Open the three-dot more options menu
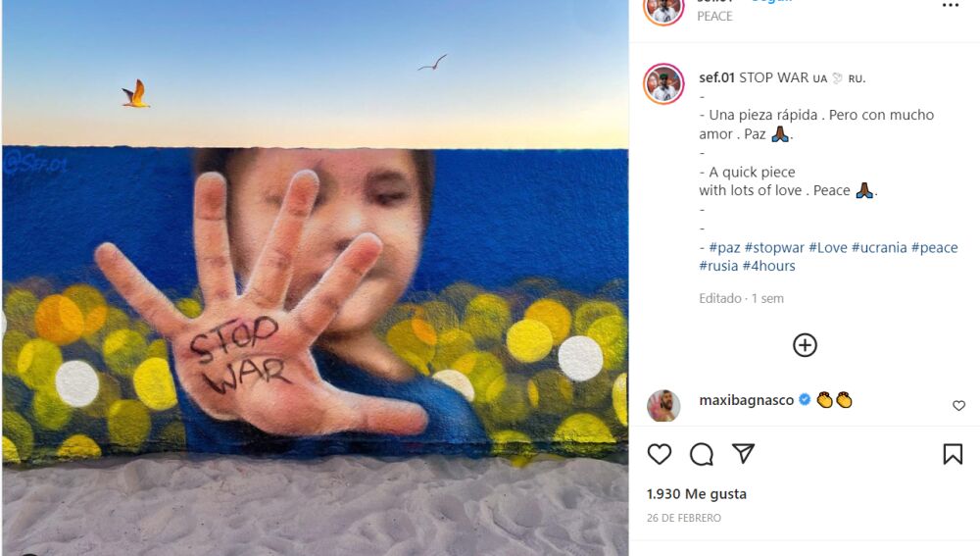 pos(951,6)
